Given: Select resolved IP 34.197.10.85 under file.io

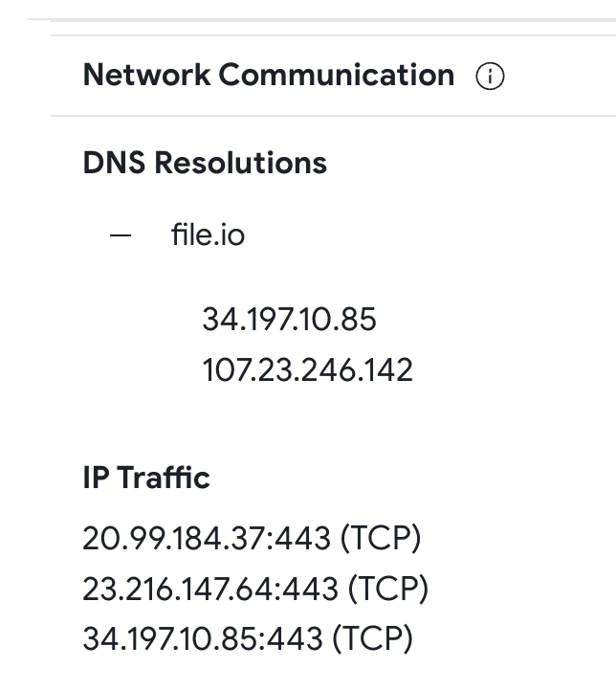Looking at the screenshot, I should [289, 319].
